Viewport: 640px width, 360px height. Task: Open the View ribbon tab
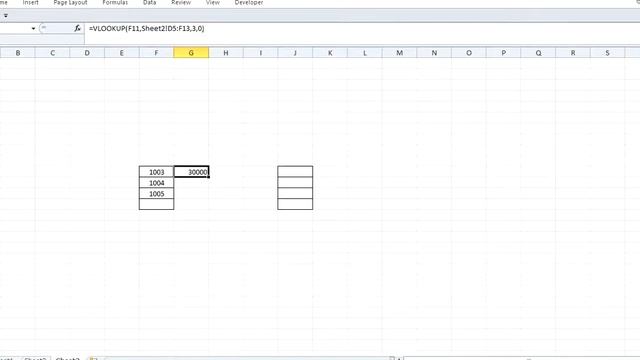(x=213, y=2)
